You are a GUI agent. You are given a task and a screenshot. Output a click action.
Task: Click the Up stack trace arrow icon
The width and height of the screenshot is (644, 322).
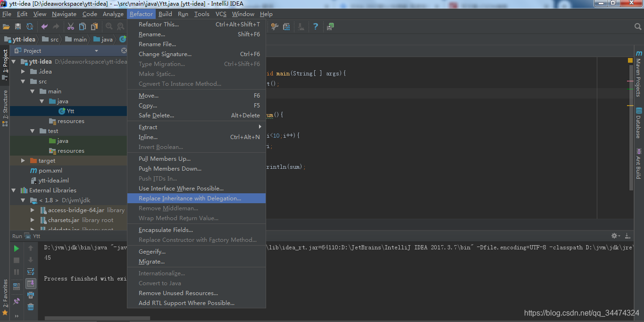click(31, 248)
